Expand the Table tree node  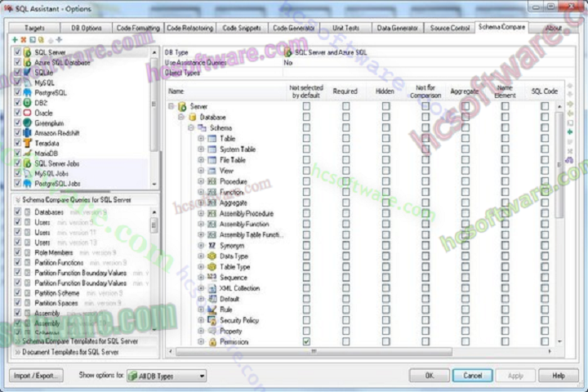click(201, 138)
